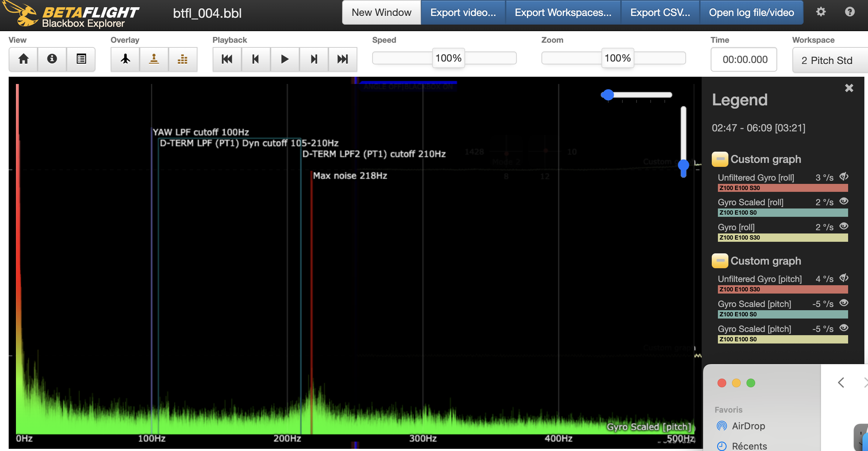Jump to the log start

pos(227,59)
